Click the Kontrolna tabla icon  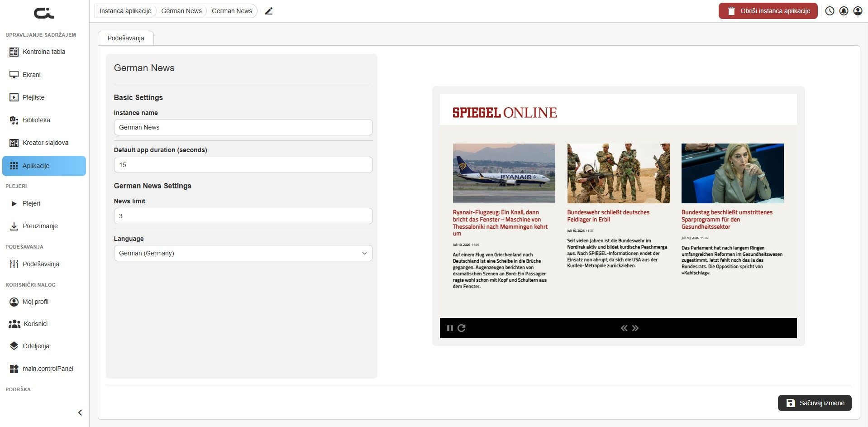(14, 52)
